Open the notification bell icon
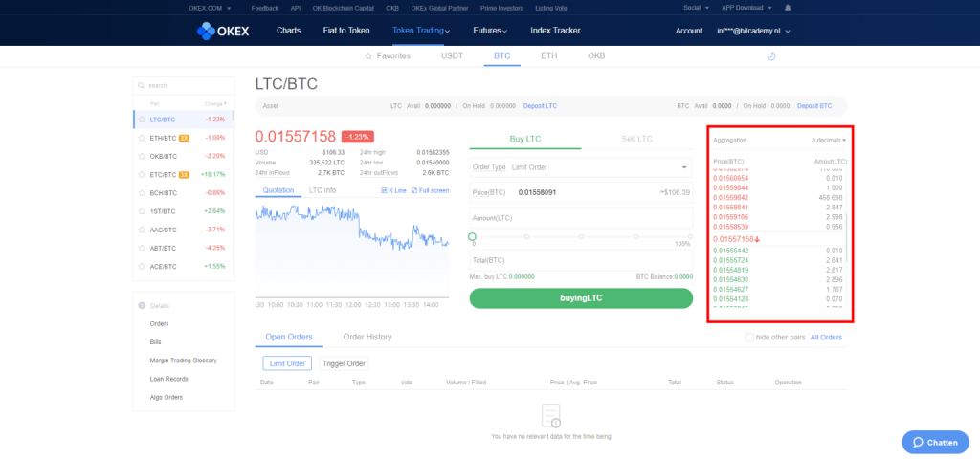 [788, 8]
